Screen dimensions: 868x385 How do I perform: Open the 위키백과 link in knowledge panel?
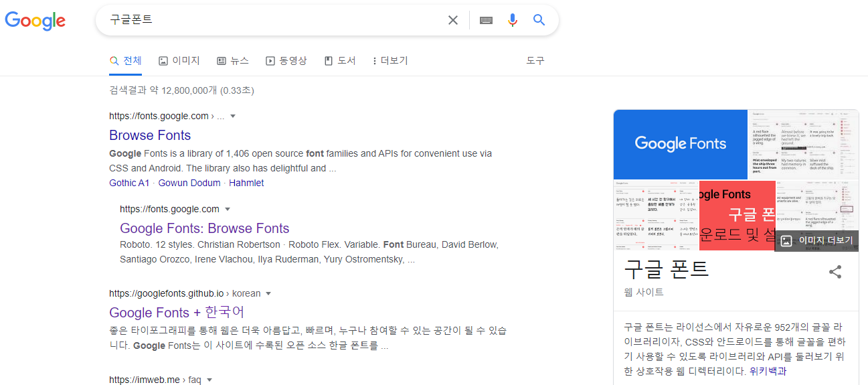pos(768,371)
